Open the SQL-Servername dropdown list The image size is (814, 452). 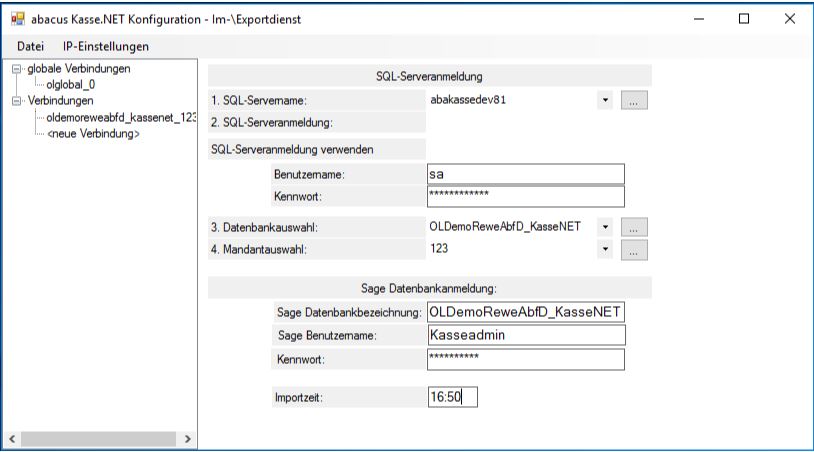(x=605, y=100)
